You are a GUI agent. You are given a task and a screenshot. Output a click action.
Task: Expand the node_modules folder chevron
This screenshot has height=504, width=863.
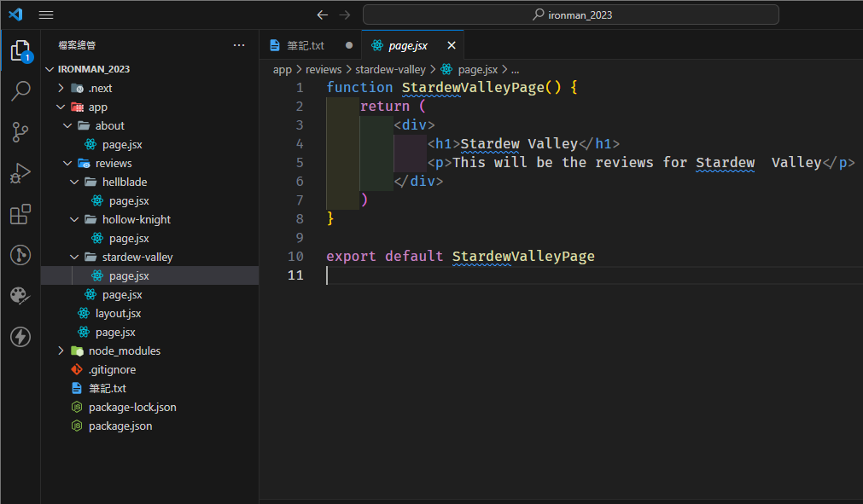[x=61, y=350]
